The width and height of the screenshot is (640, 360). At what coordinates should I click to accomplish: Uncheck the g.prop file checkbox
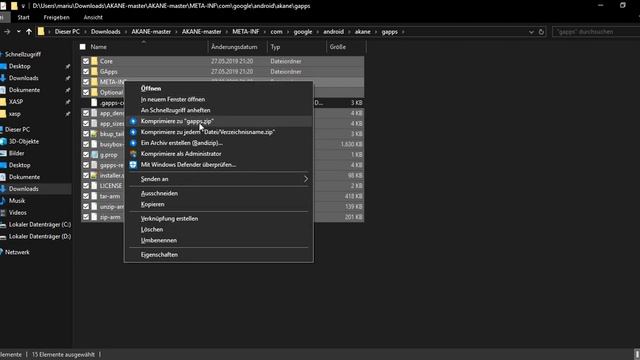pyautogui.click(x=86, y=155)
